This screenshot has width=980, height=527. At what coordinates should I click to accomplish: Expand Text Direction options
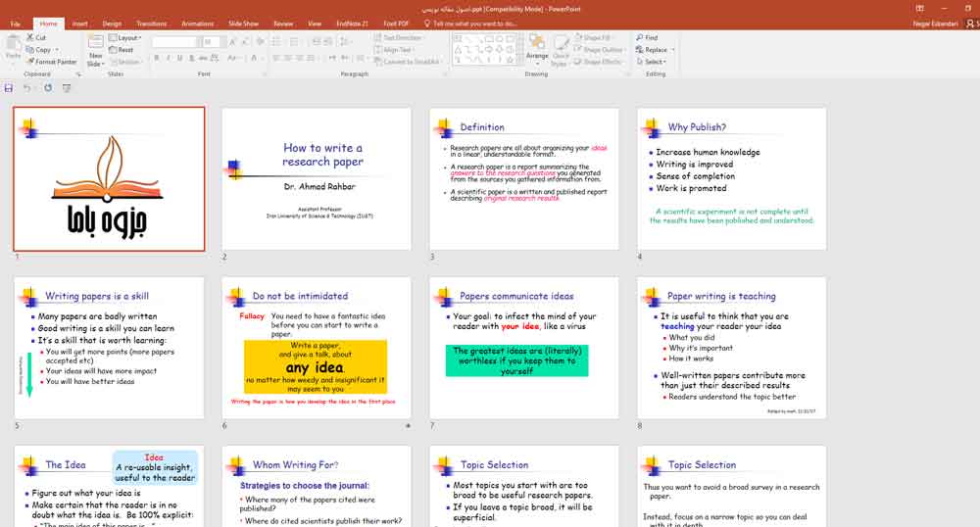point(400,37)
